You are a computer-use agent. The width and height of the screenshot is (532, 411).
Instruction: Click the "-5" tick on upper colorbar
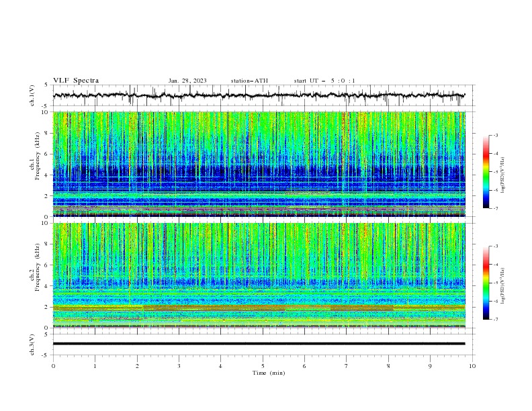point(495,172)
